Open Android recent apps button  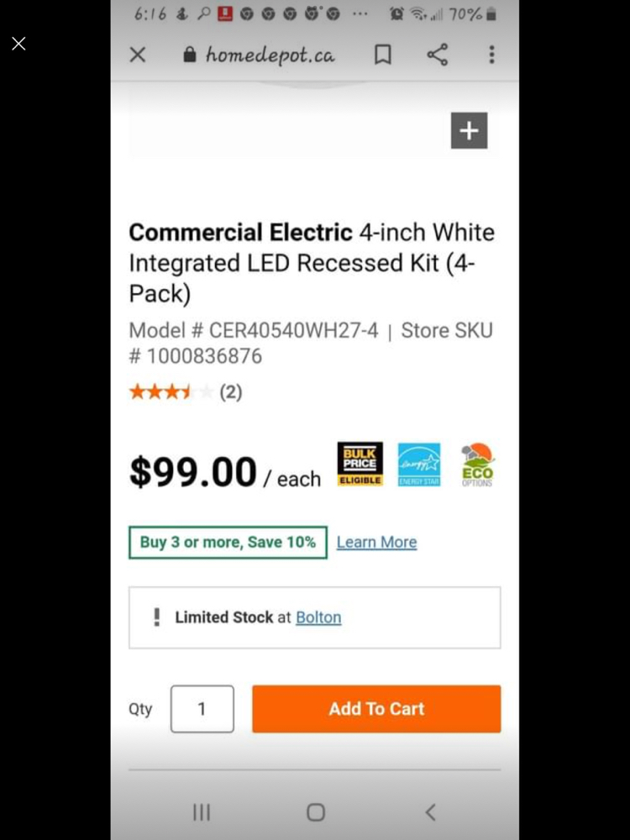[202, 812]
